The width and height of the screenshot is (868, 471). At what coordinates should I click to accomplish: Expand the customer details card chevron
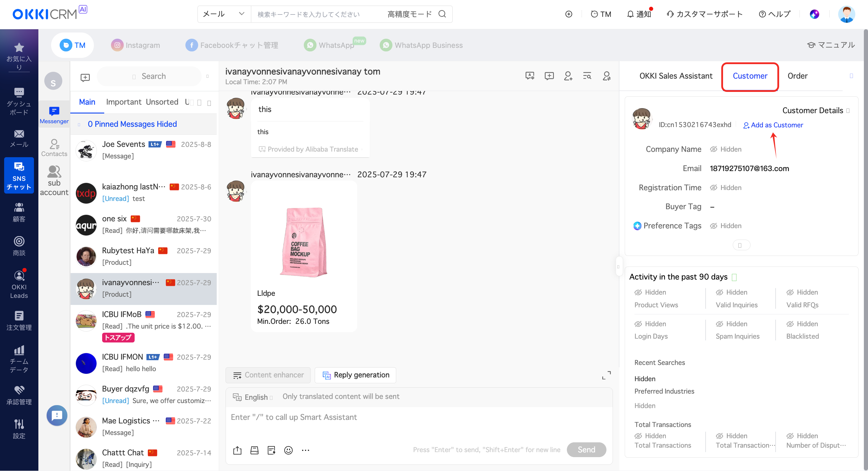tap(741, 245)
